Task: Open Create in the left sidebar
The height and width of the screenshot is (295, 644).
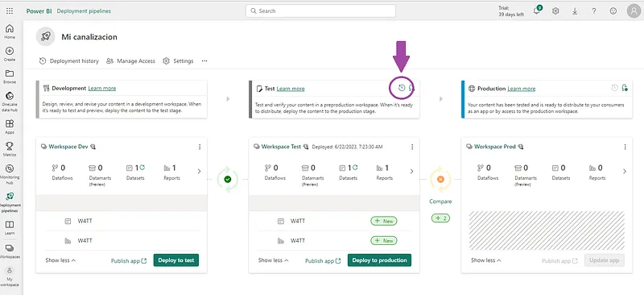Action: 10,54
